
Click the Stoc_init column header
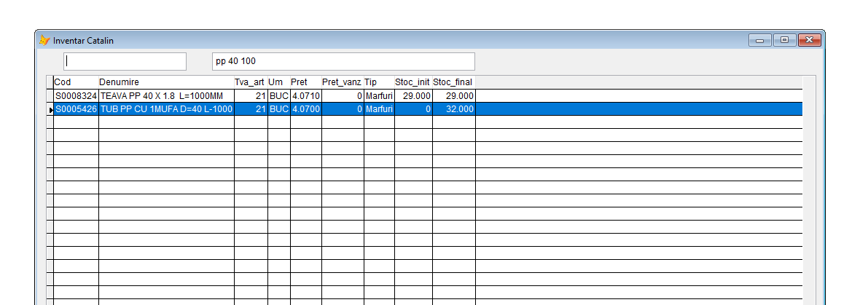(x=413, y=82)
